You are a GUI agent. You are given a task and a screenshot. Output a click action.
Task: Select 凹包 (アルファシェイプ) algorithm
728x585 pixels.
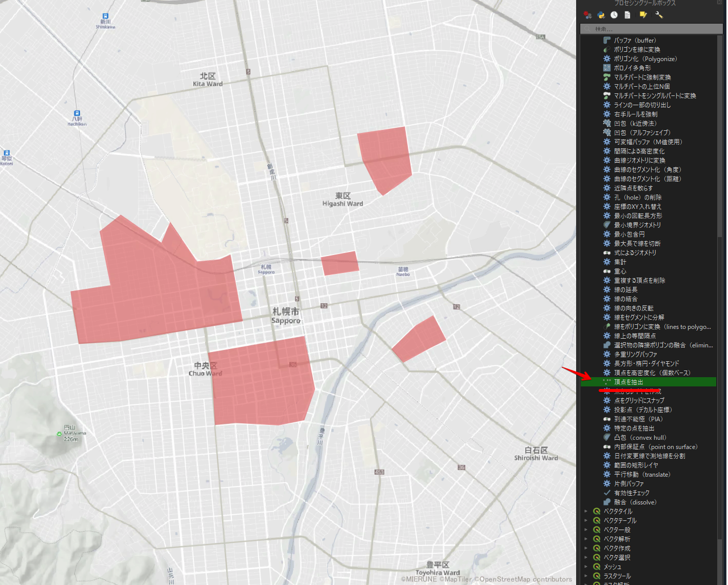(642, 133)
